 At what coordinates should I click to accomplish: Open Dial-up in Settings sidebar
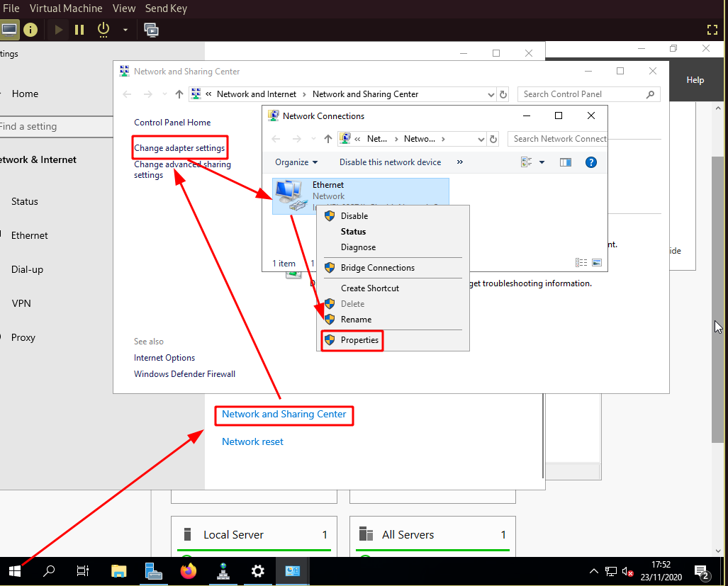(x=28, y=269)
